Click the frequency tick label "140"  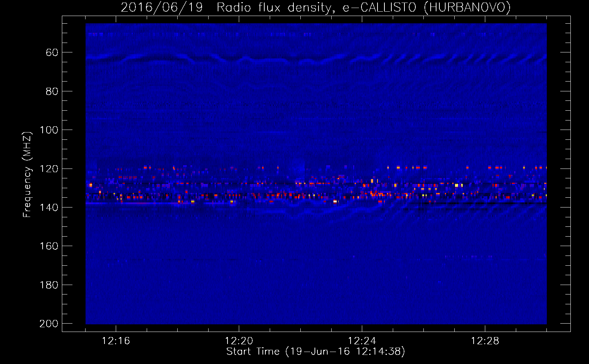(x=49, y=207)
